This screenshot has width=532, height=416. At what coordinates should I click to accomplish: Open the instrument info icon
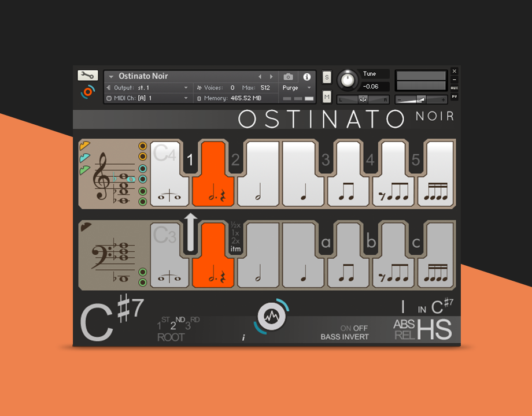[x=306, y=77]
